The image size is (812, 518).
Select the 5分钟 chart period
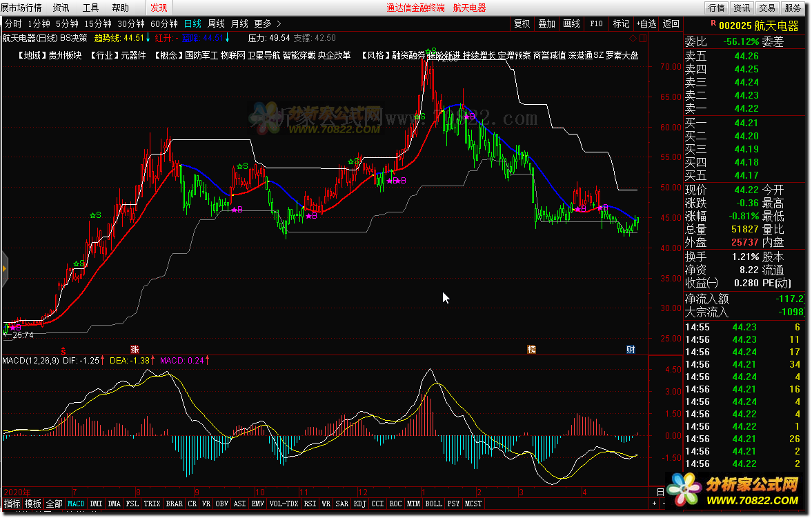67,24
